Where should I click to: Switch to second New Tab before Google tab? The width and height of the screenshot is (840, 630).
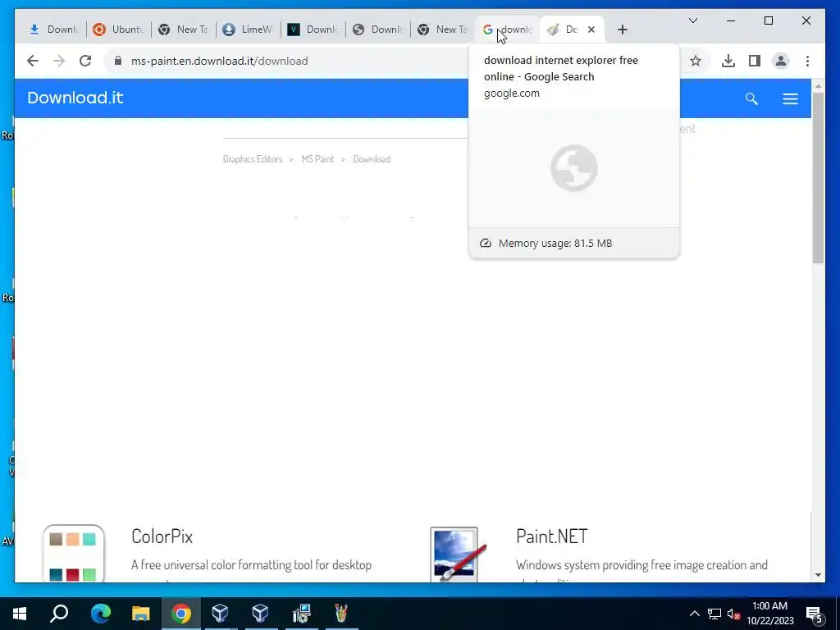pos(442,30)
